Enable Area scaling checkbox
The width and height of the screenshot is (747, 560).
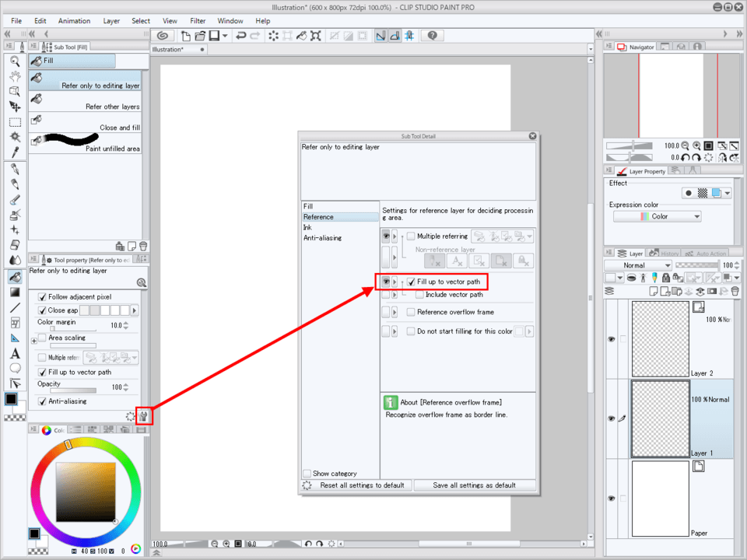pyautogui.click(x=42, y=338)
